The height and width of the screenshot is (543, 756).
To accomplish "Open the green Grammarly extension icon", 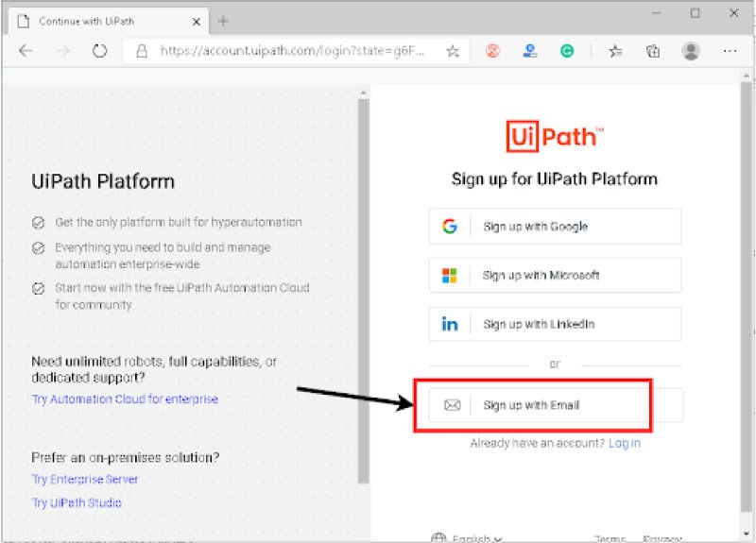I will pos(567,51).
